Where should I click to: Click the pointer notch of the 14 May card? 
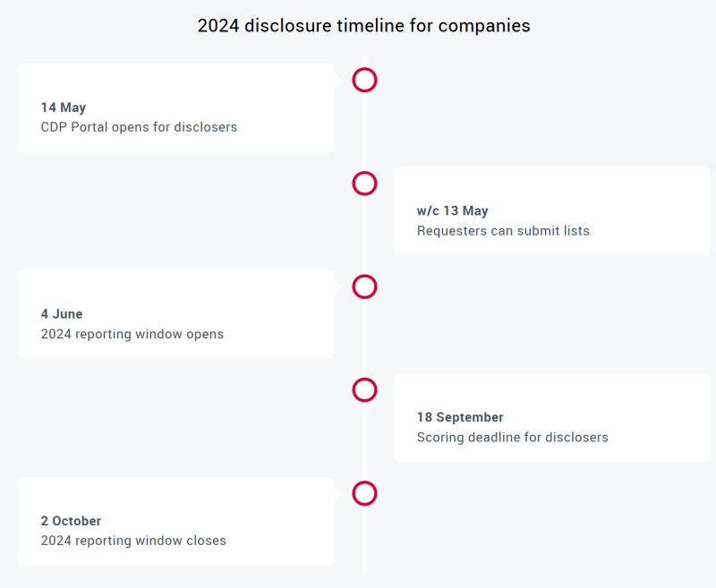(337, 80)
